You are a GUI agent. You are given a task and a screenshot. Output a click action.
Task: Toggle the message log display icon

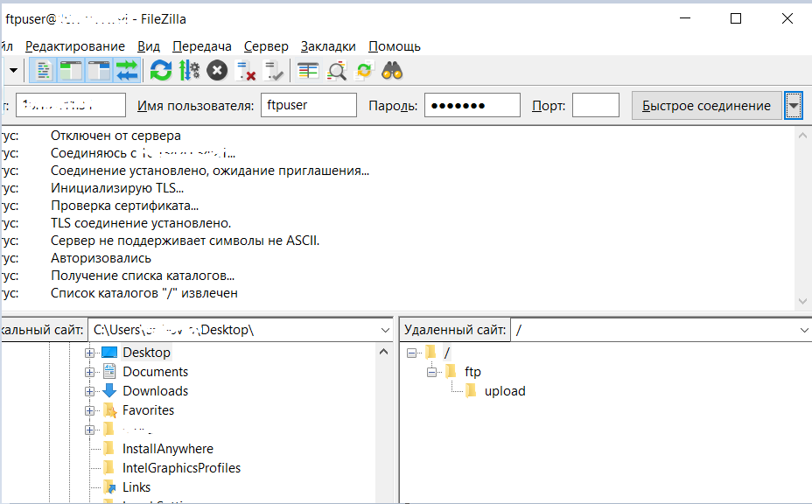(x=44, y=70)
